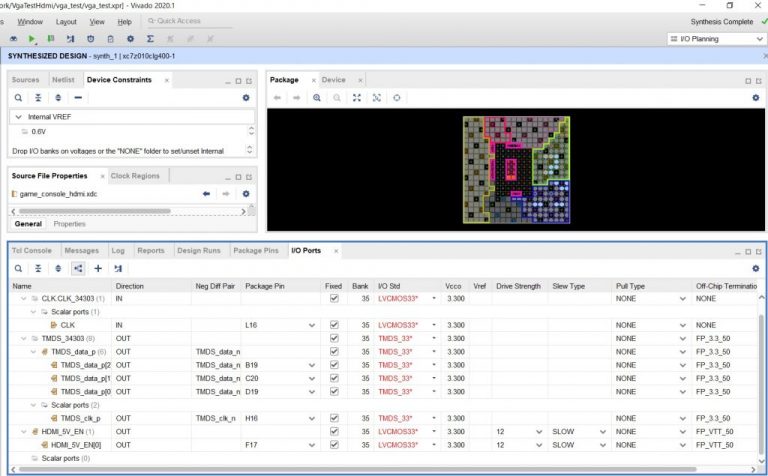The height and width of the screenshot is (476, 768).
Task: Click the green Run arrow in main toolbar
Action: pyautogui.click(x=32, y=39)
